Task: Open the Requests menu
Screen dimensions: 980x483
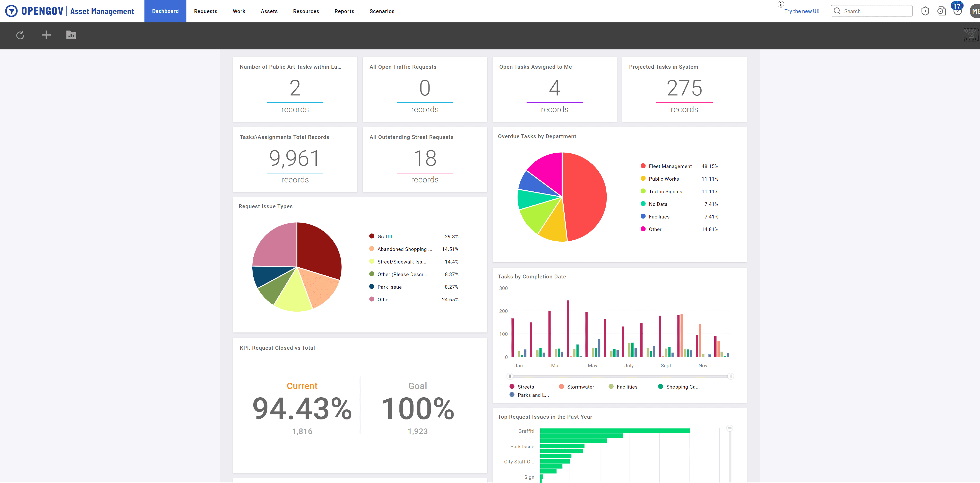Action: pyautogui.click(x=205, y=11)
